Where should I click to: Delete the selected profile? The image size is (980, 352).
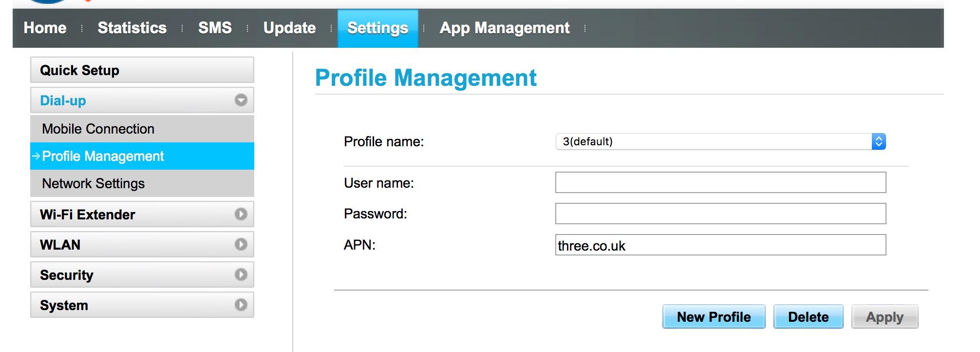(x=808, y=317)
